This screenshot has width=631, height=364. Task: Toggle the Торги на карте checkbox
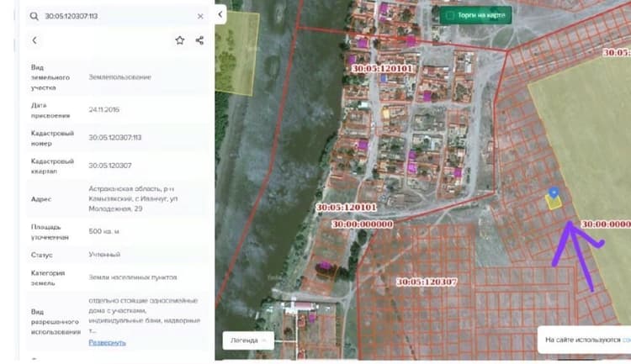[450, 15]
